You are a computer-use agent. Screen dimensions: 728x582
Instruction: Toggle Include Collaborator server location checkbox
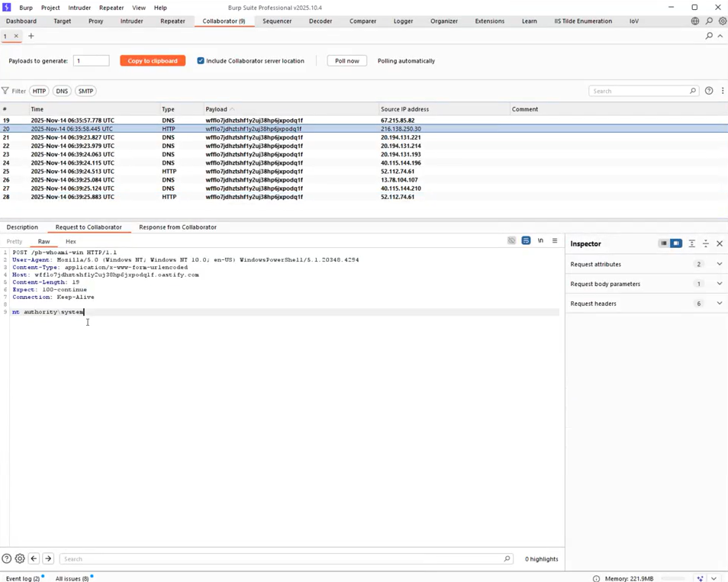click(x=201, y=61)
